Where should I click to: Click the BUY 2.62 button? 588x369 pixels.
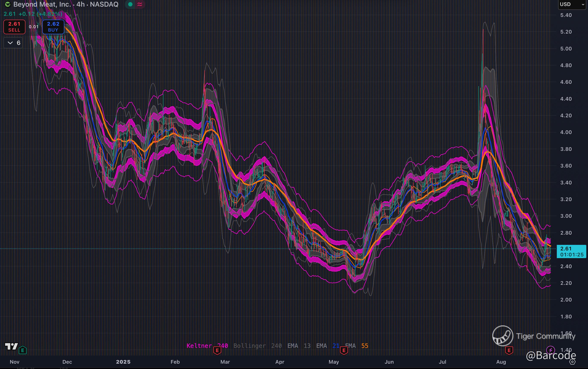coord(53,27)
